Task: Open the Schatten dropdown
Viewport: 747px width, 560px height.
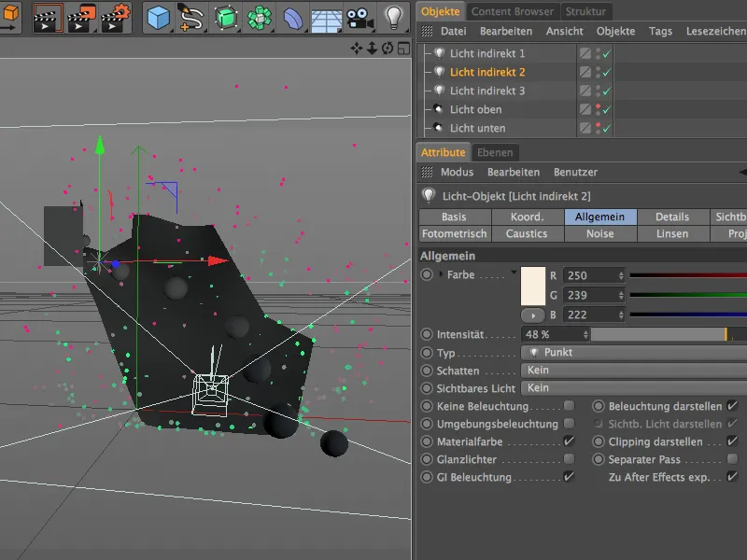Action: point(634,370)
